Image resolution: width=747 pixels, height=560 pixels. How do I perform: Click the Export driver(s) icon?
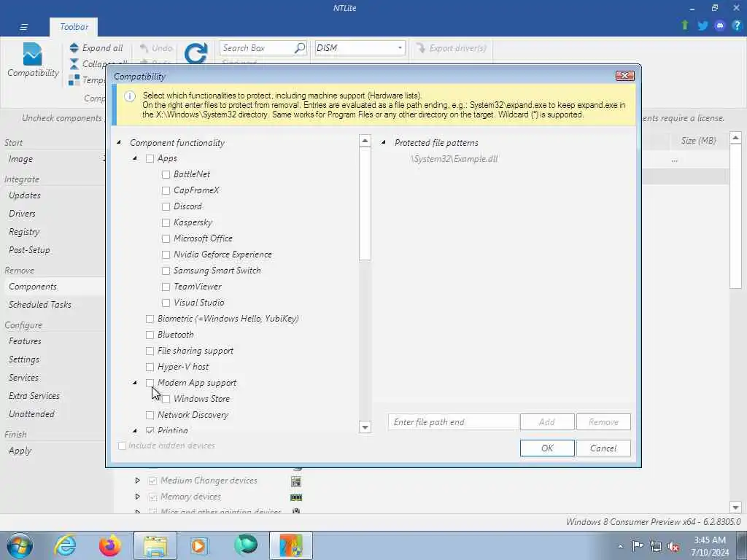[x=421, y=47]
